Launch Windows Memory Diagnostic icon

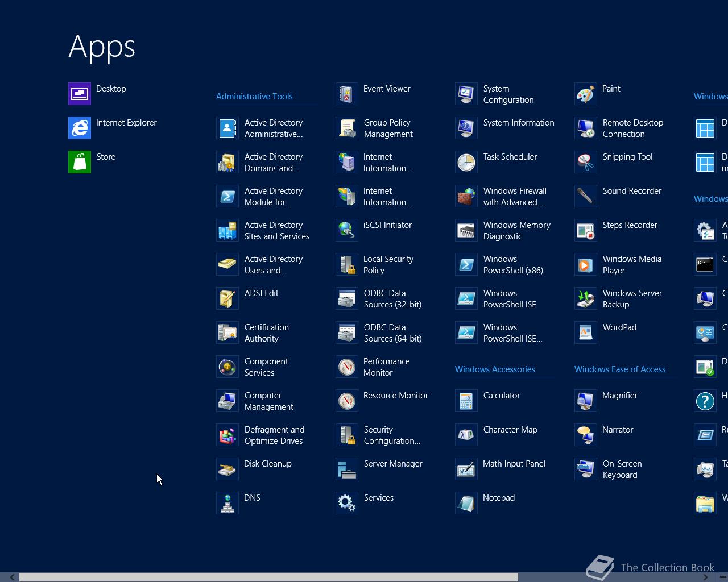tap(466, 230)
